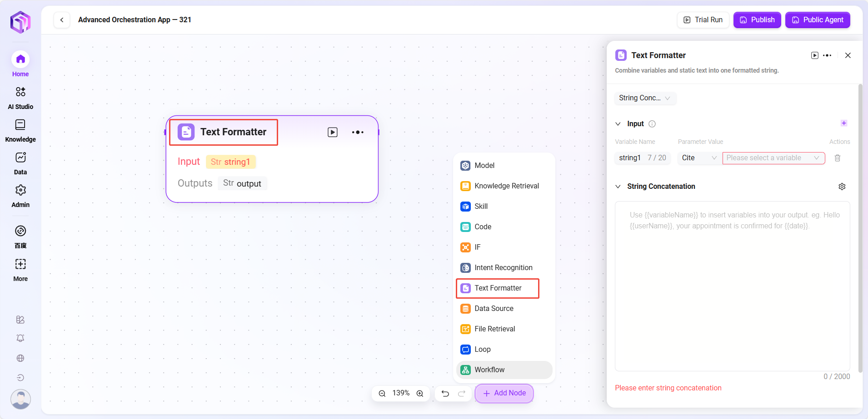Add new input variable with plus icon
The width and height of the screenshot is (868, 419).
click(x=844, y=123)
